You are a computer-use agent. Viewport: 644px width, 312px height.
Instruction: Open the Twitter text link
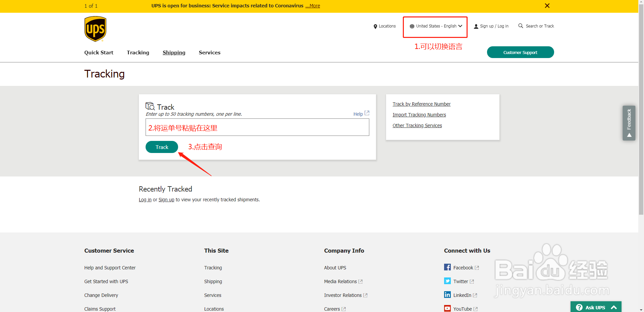coord(461,281)
